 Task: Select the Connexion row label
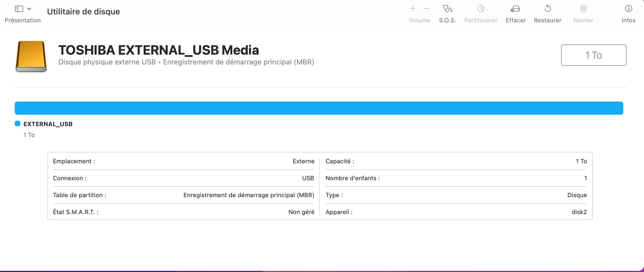point(70,178)
